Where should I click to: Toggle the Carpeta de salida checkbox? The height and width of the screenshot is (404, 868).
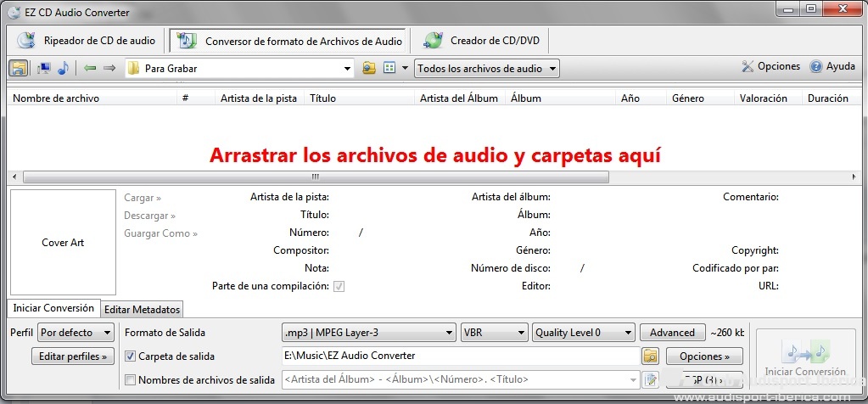point(131,356)
